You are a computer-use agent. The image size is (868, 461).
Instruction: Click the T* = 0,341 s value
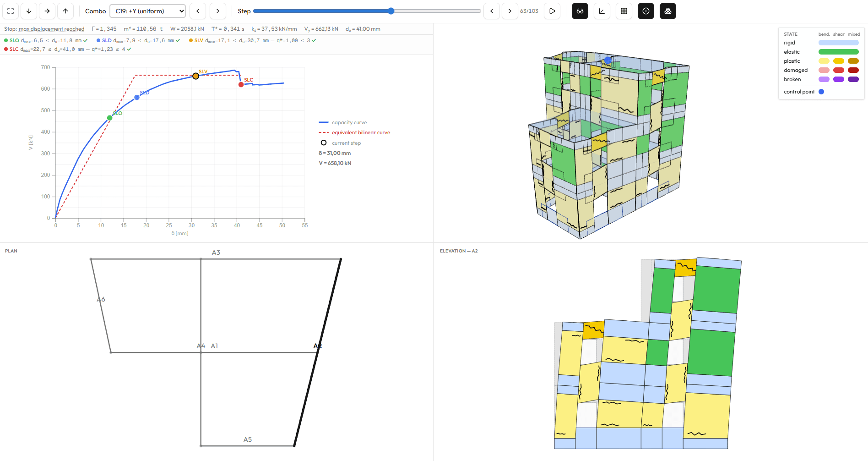pyautogui.click(x=228, y=29)
